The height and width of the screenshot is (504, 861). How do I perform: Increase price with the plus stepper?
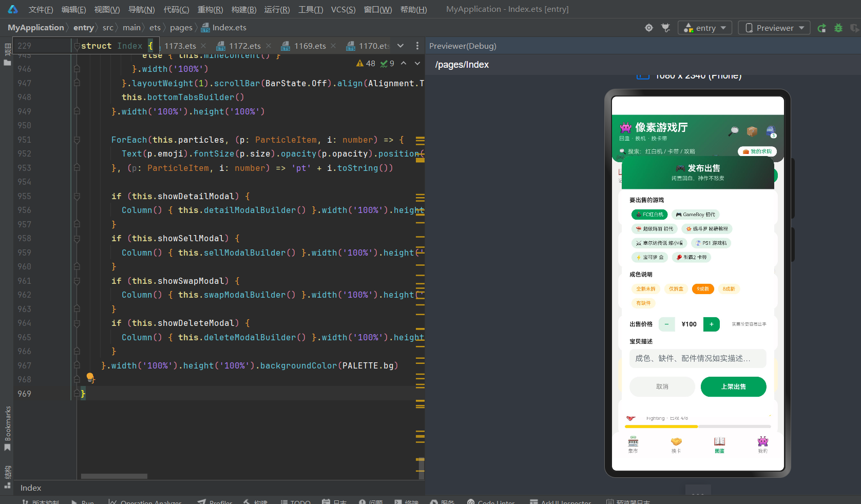point(712,324)
